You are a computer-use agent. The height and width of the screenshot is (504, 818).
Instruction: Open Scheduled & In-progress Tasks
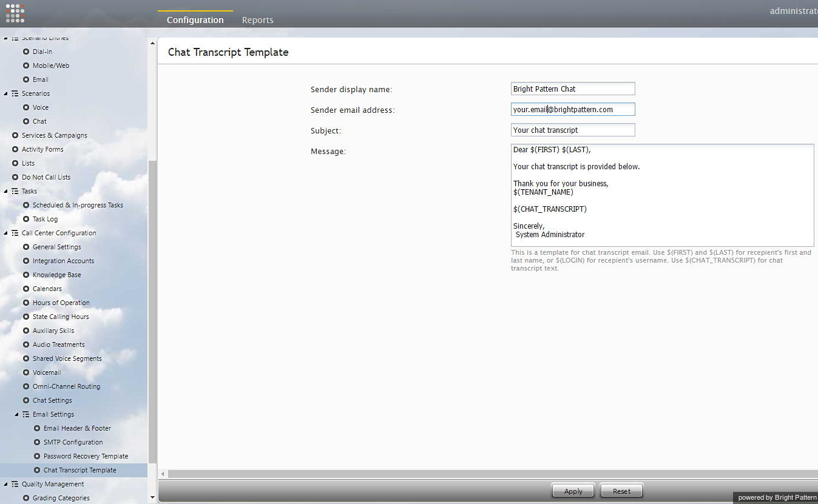(78, 205)
